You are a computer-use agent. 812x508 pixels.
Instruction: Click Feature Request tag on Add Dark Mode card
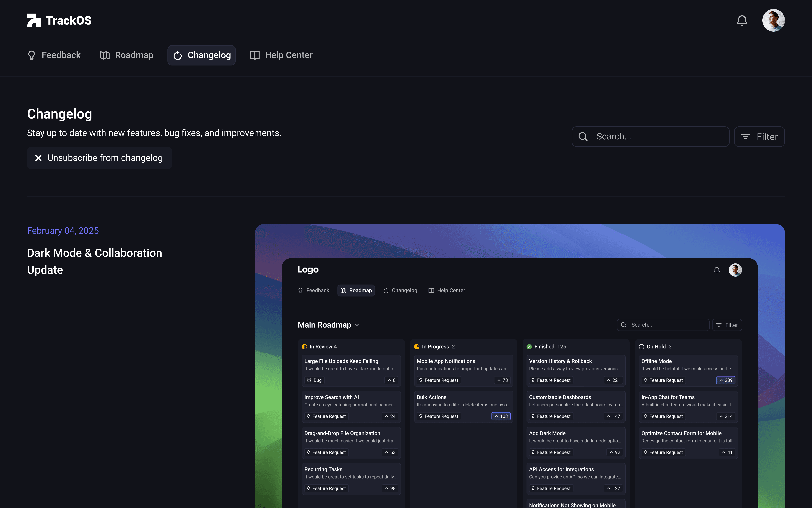point(551,452)
